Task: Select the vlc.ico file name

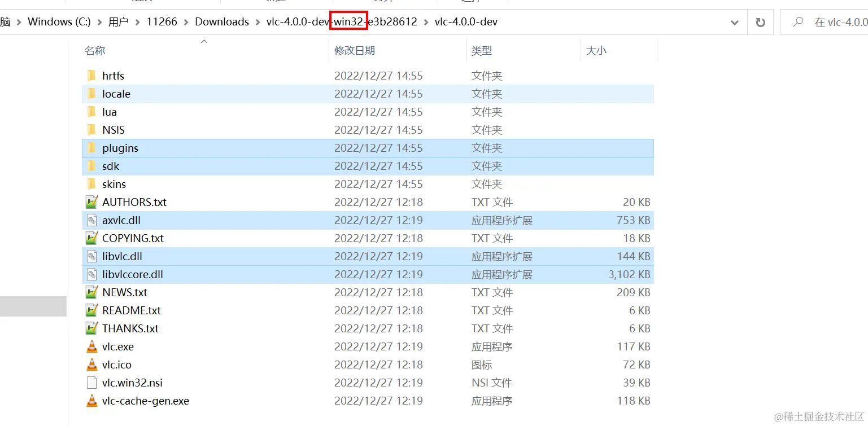Action: pos(117,364)
